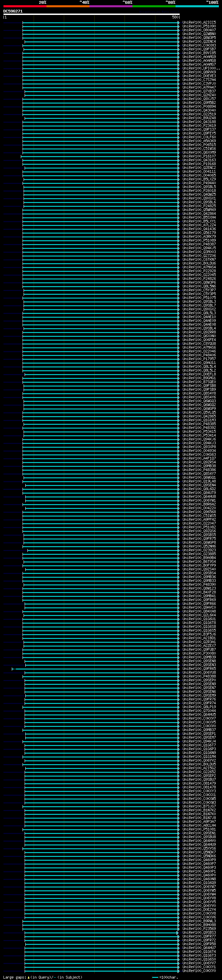
Task: Select hit label UniRef100_Q6WGQ3
Action: (x=199, y=401)
